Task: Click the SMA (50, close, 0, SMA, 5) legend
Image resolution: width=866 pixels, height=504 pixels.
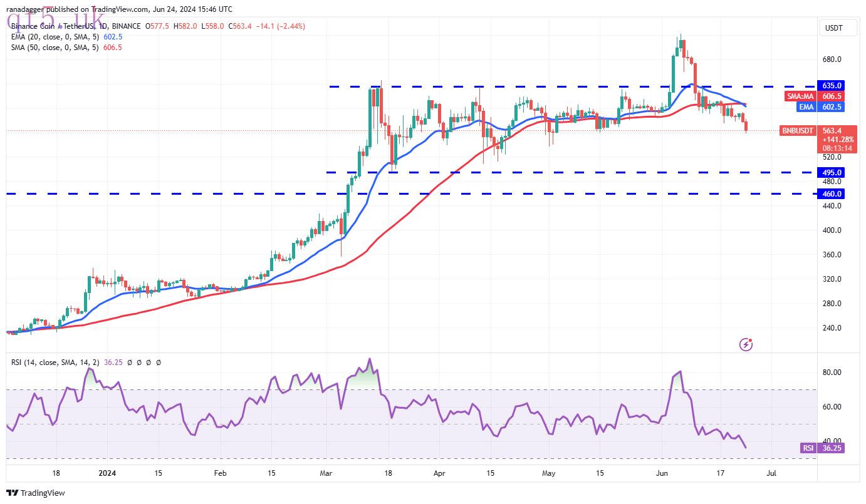Action: click(x=55, y=48)
